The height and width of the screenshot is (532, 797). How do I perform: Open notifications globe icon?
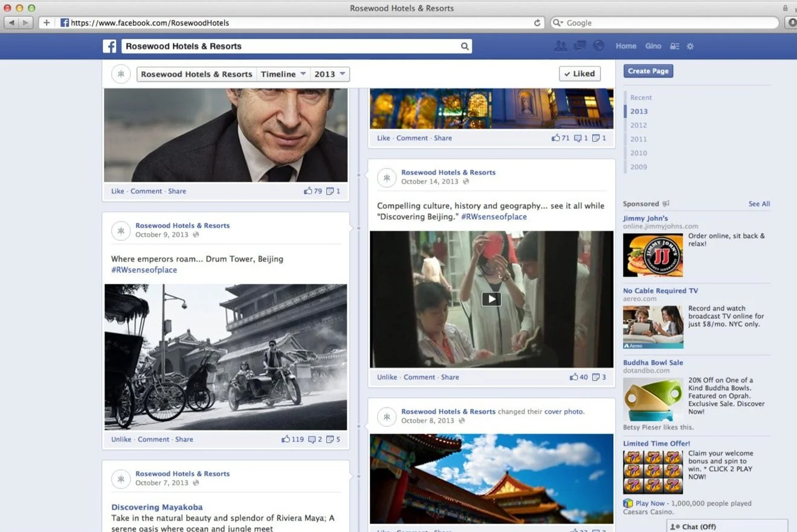(598, 46)
